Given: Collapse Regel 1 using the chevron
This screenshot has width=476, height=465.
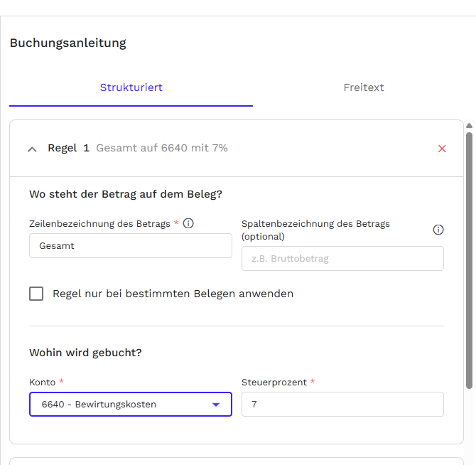Looking at the screenshot, I should pyautogui.click(x=32, y=149).
